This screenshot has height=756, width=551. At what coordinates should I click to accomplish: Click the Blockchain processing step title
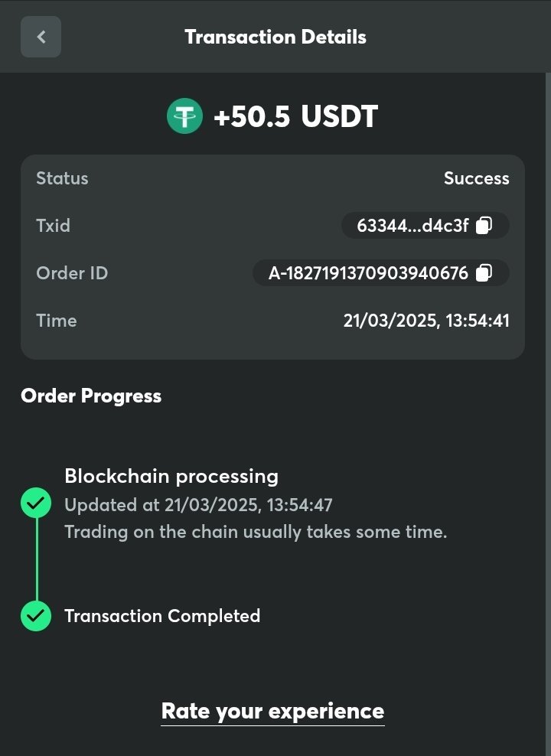click(x=171, y=476)
